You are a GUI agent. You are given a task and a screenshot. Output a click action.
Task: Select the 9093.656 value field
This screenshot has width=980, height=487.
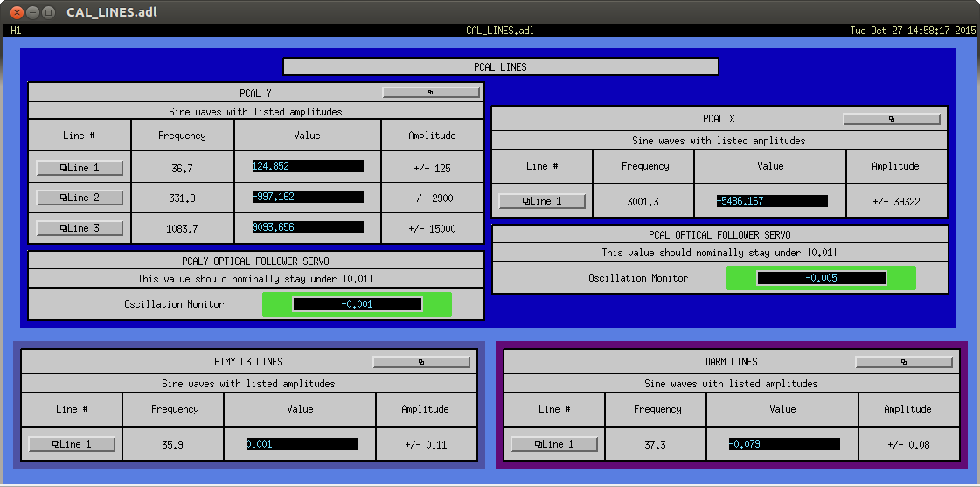pyautogui.click(x=308, y=227)
